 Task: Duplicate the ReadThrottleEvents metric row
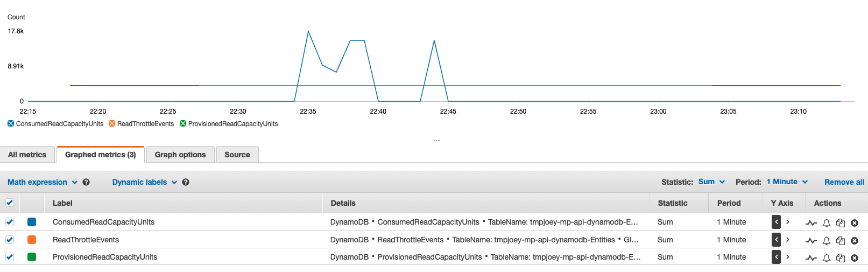pyautogui.click(x=841, y=240)
